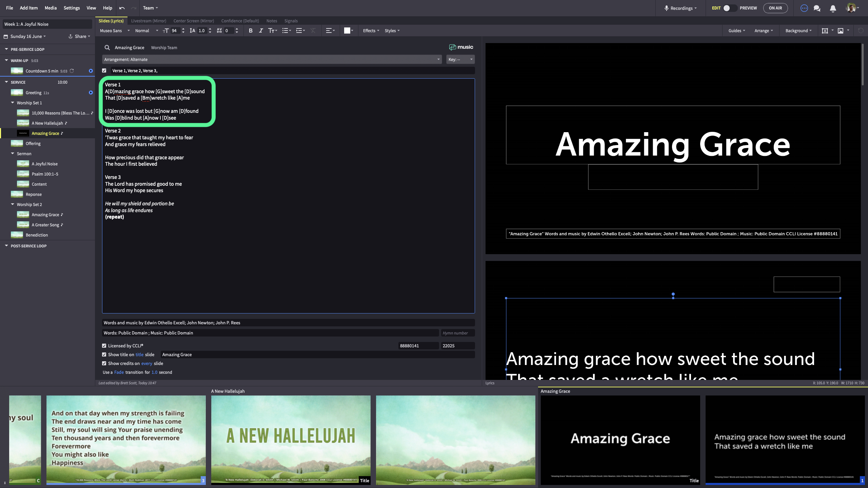Toggle bold text formatting
This screenshot has width=868, height=488.
pyautogui.click(x=251, y=31)
